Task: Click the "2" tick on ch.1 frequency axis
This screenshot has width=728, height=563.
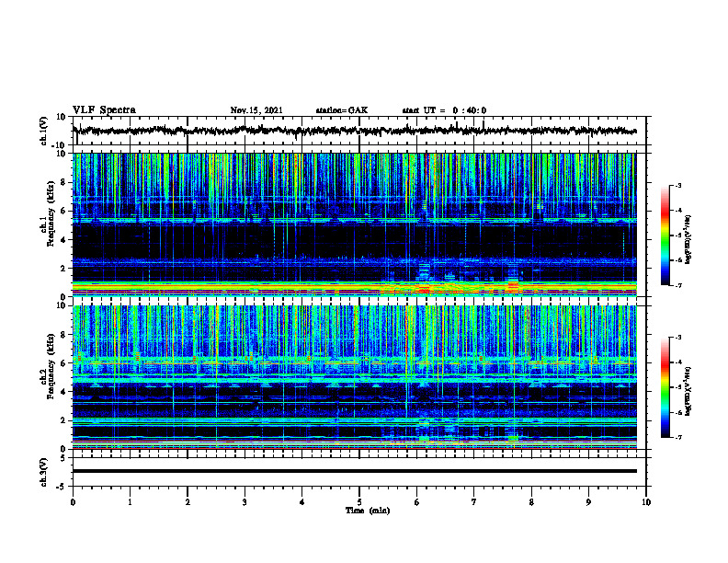Action: pos(63,269)
